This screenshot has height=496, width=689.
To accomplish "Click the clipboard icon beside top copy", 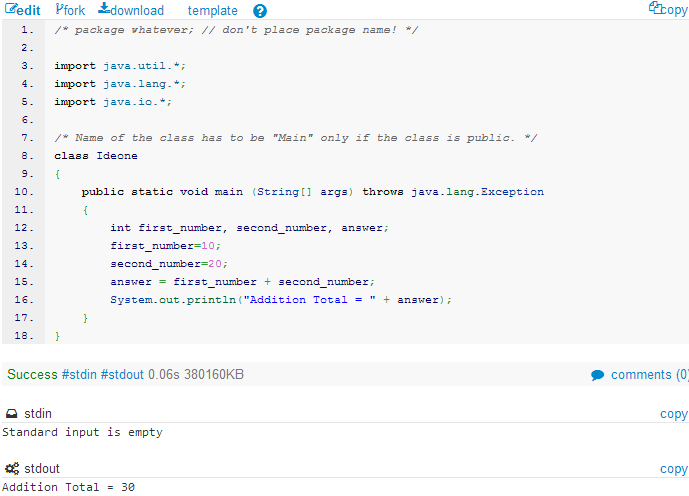I will click(x=655, y=7).
